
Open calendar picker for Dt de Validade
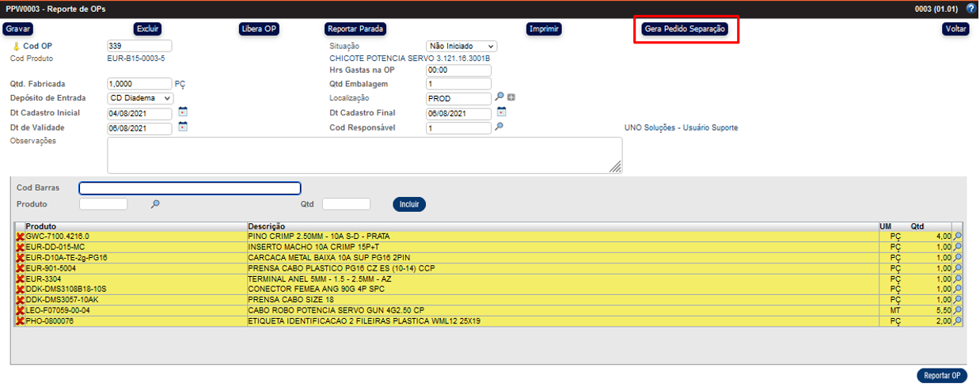tap(183, 127)
